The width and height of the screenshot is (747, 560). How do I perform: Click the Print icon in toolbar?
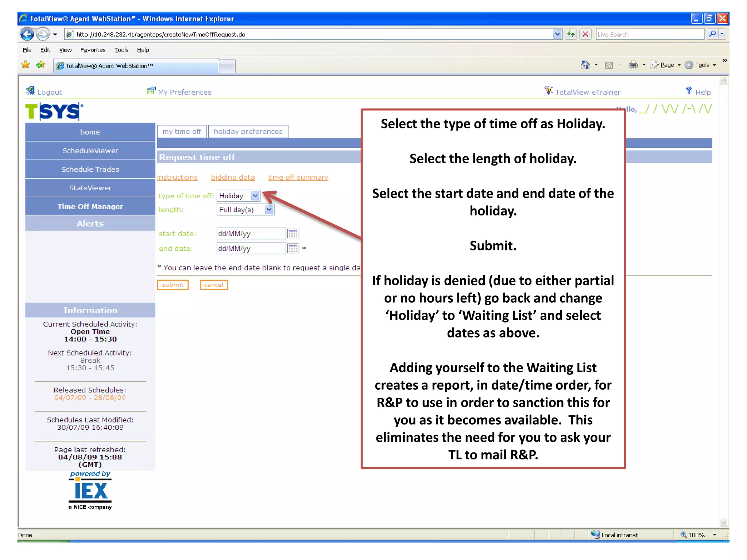click(x=633, y=65)
